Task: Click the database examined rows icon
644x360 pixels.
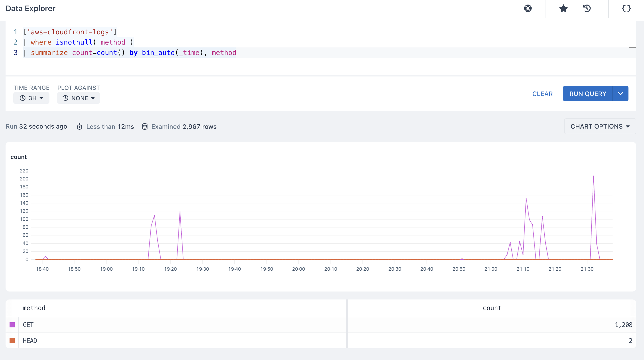Action: pos(145,127)
